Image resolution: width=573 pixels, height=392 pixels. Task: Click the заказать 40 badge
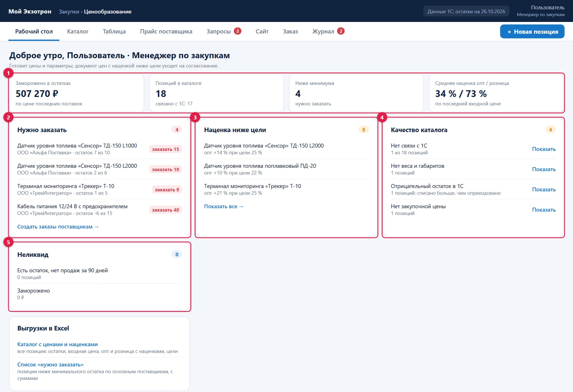click(x=166, y=210)
